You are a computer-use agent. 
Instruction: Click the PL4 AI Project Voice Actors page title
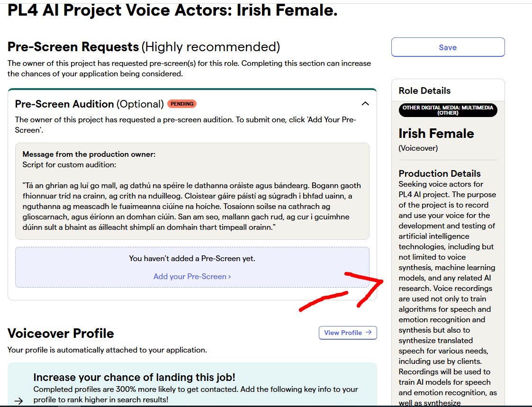pyautogui.click(x=172, y=10)
